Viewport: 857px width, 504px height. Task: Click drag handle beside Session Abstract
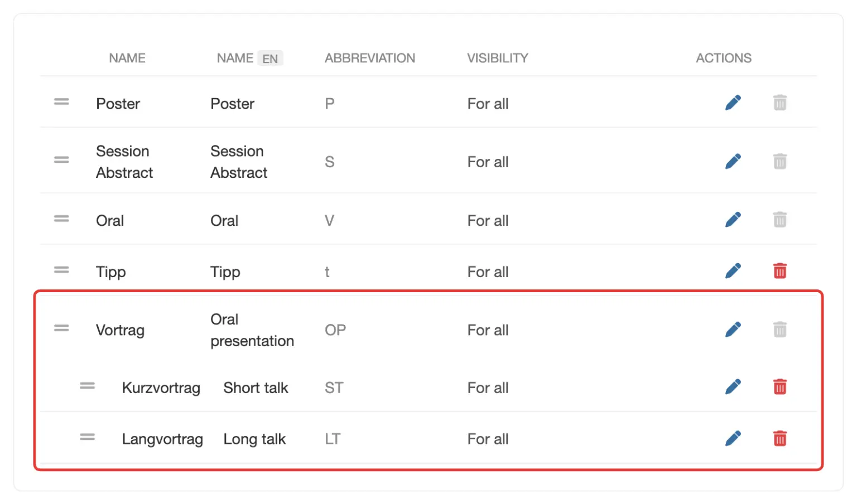61,160
